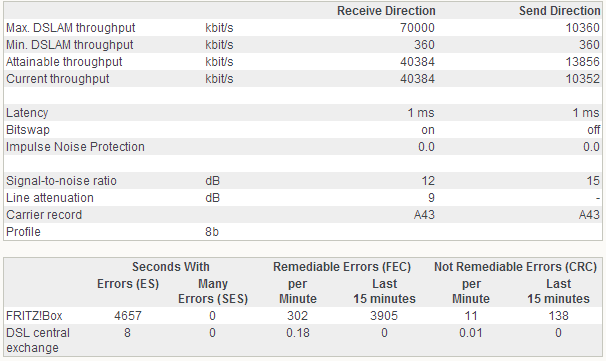Click the FRITZ!Box errors value 4657
606x361 pixels.
(x=128, y=316)
